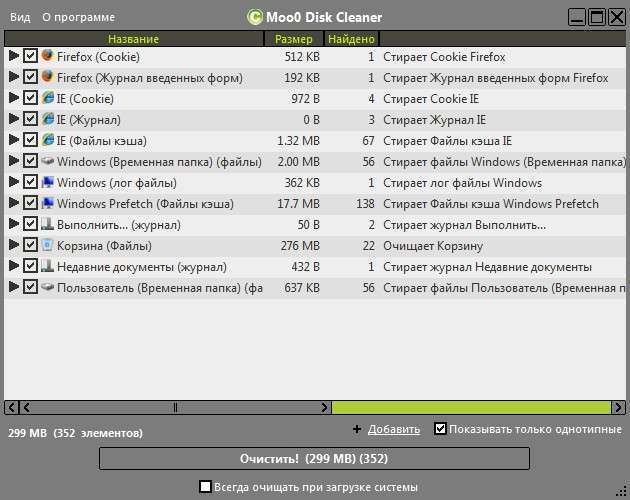Viewport: 630px width, 500px height.
Task: Click the Очистить! (299 MB) (352) button
Action: [x=314, y=459]
